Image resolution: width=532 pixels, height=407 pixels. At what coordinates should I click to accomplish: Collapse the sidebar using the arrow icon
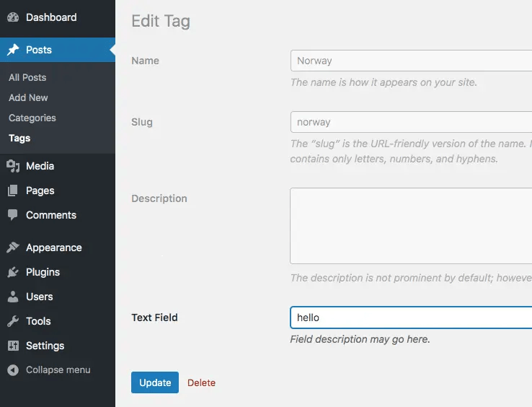click(13, 370)
